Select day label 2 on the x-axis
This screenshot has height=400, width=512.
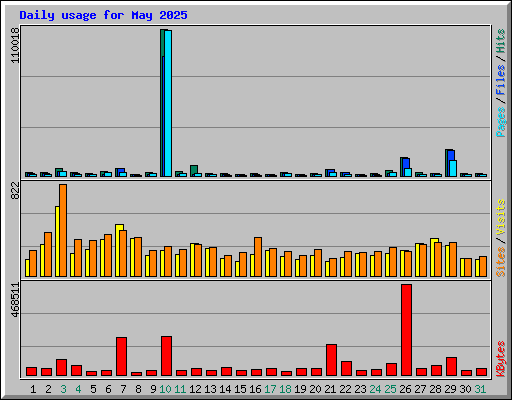click(48, 389)
